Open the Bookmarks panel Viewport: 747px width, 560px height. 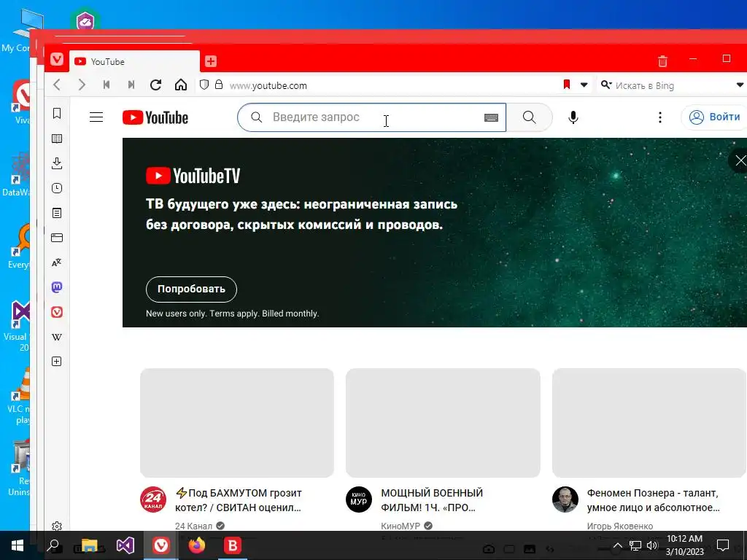(x=57, y=113)
